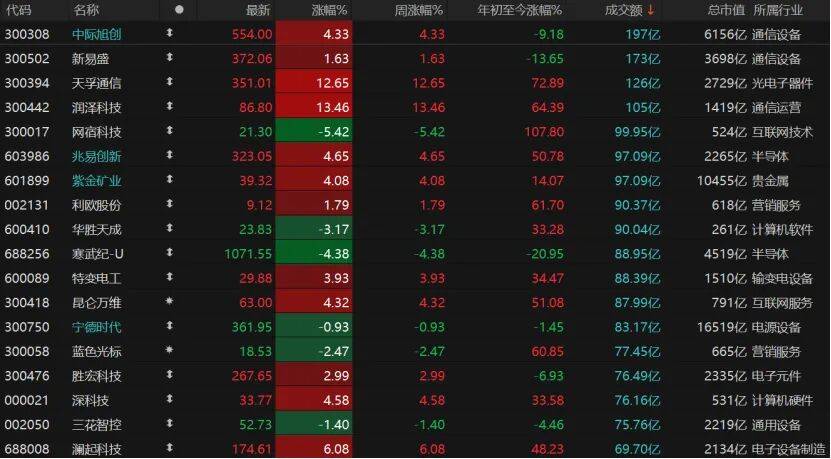Select code 688256 cell
The height and width of the screenshot is (459, 831).
coord(27,254)
